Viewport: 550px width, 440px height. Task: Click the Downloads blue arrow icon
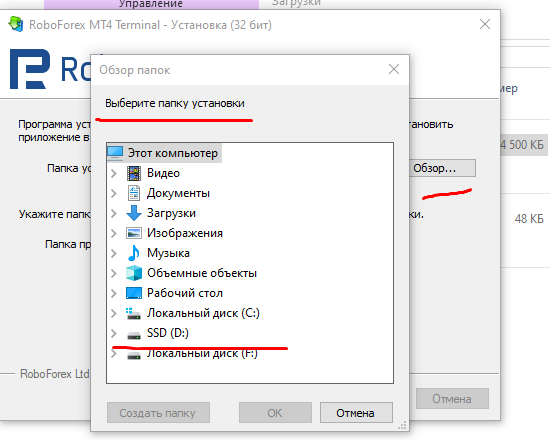tap(134, 213)
